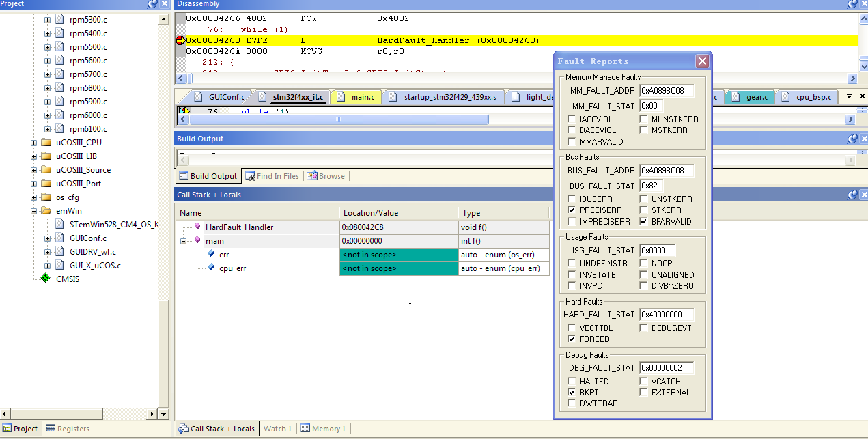Toggle the DIVBYZERO checkbox
Viewport: 868px width, 439px height.
pos(644,285)
